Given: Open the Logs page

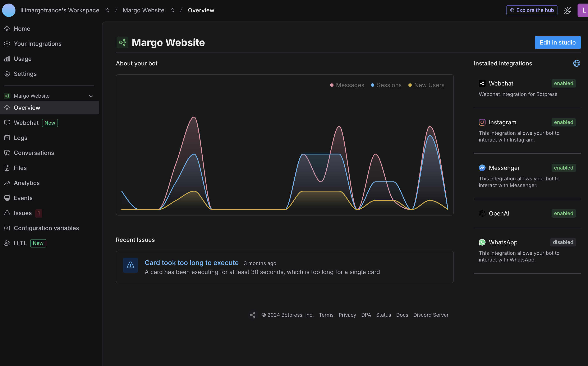Looking at the screenshot, I should [x=49, y=138].
